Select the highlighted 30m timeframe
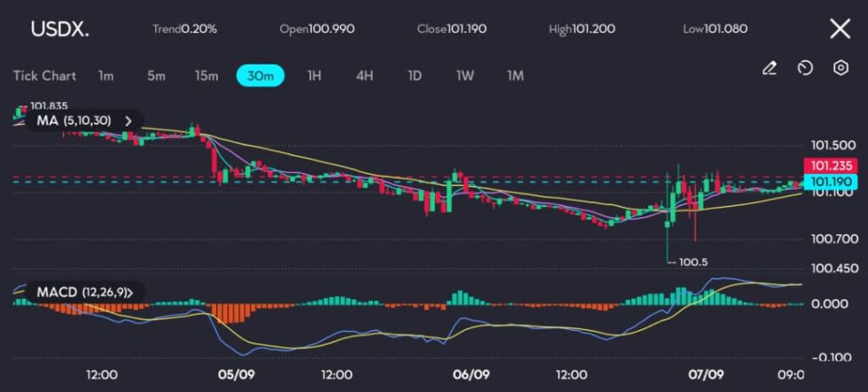Image resolution: width=868 pixels, height=392 pixels. coord(260,76)
